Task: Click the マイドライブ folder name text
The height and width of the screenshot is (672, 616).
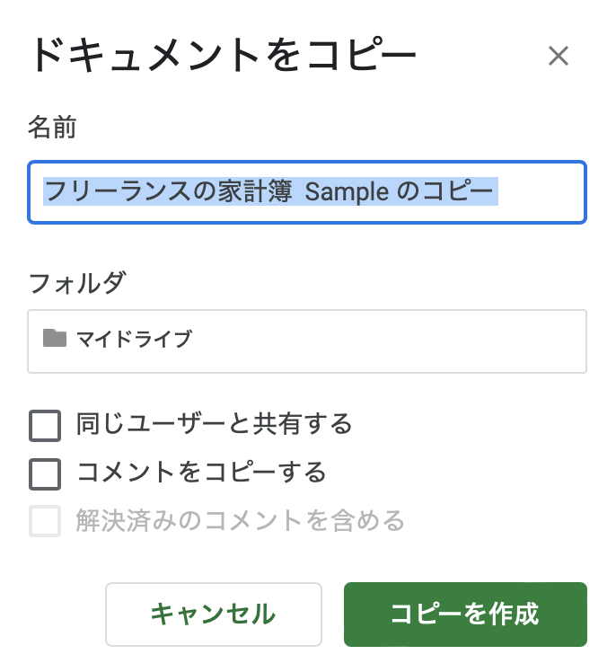Action: click(135, 339)
